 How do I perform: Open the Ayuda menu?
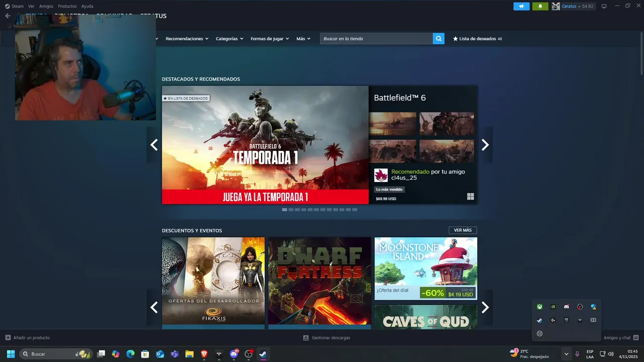click(x=87, y=6)
